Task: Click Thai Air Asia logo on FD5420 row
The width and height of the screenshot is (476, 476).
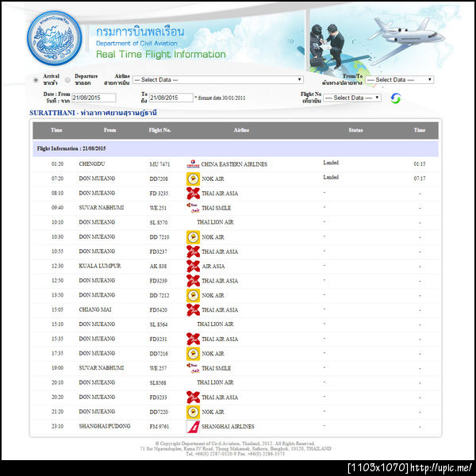Action: (193, 310)
